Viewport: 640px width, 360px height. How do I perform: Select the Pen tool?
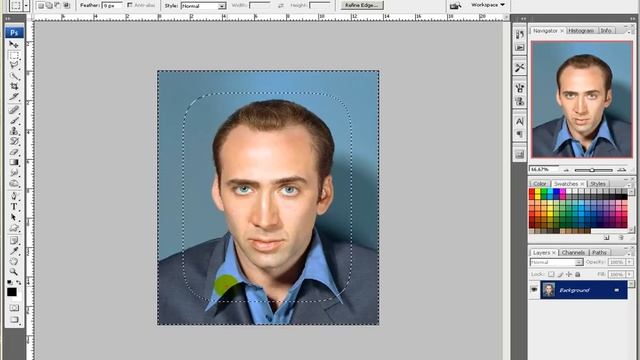14,196
